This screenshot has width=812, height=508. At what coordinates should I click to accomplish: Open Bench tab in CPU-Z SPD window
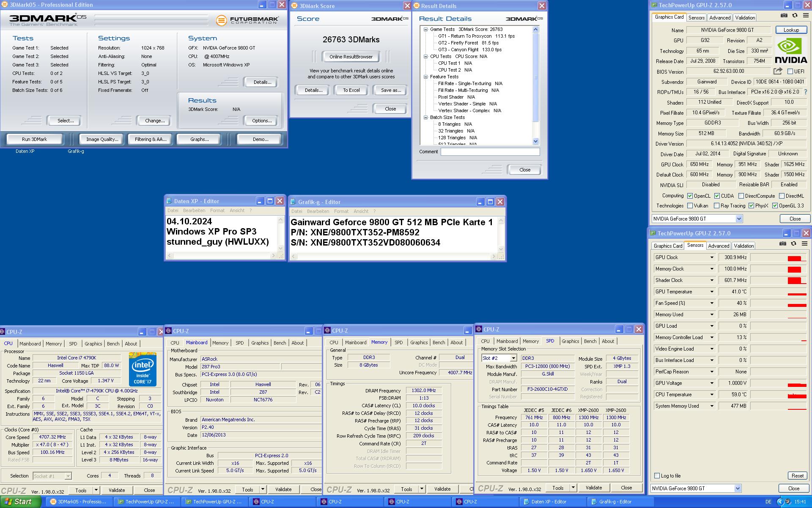590,341
